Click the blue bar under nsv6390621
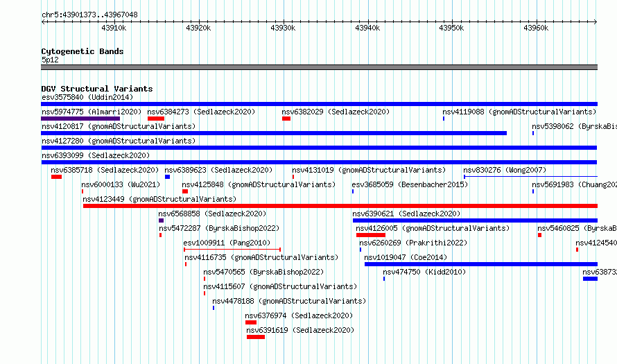The height and width of the screenshot is (364, 617). [475, 220]
